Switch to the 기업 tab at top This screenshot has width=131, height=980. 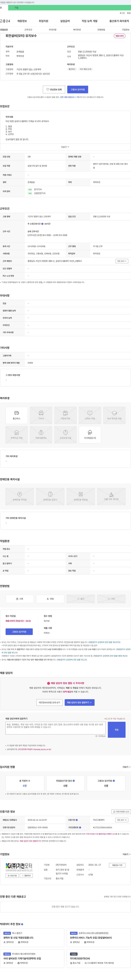16,8
